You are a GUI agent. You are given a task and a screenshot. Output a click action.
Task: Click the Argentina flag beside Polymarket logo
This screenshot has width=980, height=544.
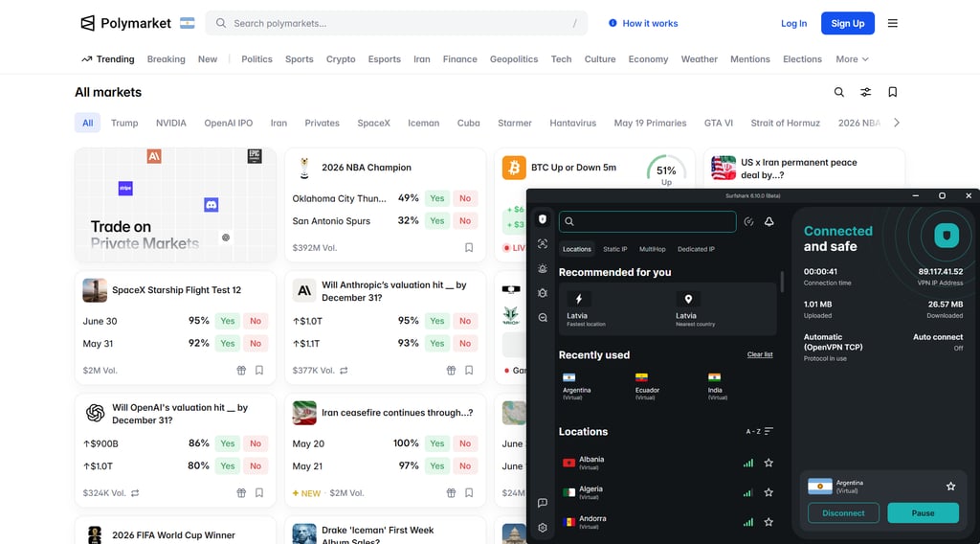[187, 23]
